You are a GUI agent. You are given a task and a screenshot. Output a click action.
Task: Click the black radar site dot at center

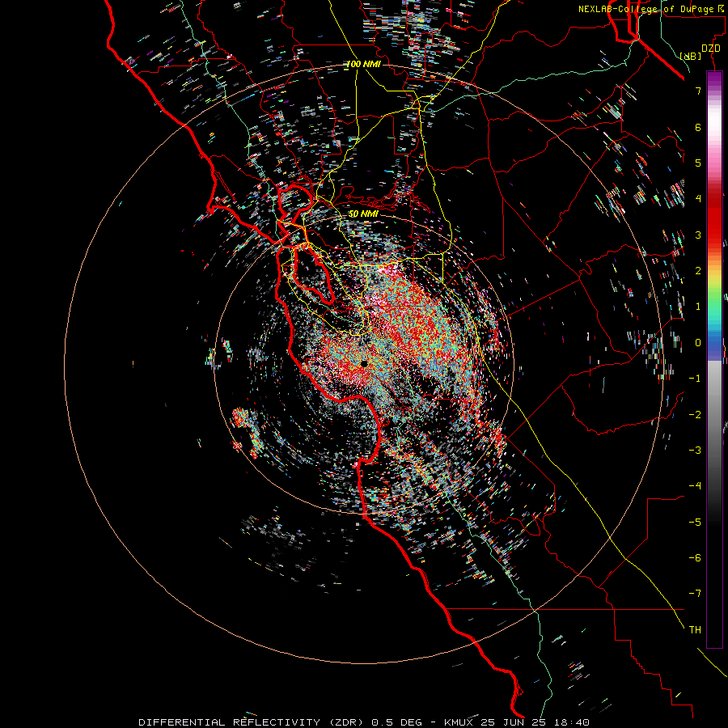[x=365, y=364]
